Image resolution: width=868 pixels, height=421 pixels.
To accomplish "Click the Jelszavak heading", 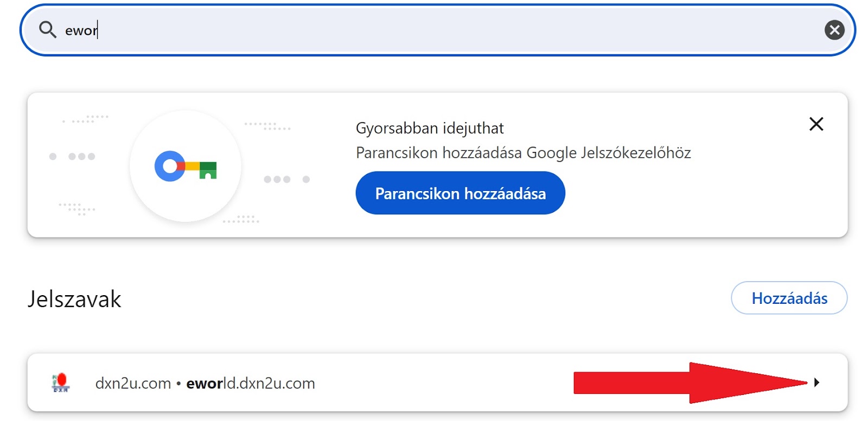I will click(x=74, y=299).
